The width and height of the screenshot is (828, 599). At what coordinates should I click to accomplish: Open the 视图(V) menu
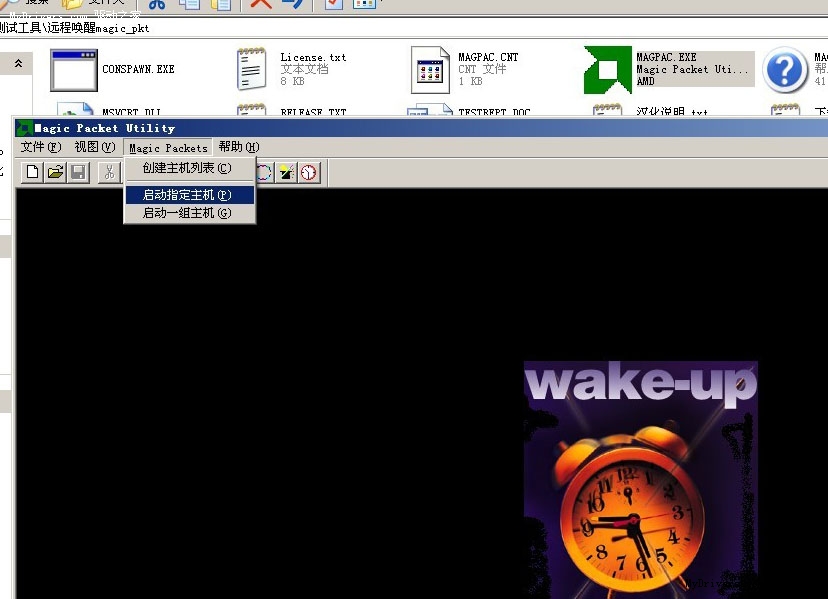point(95,147)
